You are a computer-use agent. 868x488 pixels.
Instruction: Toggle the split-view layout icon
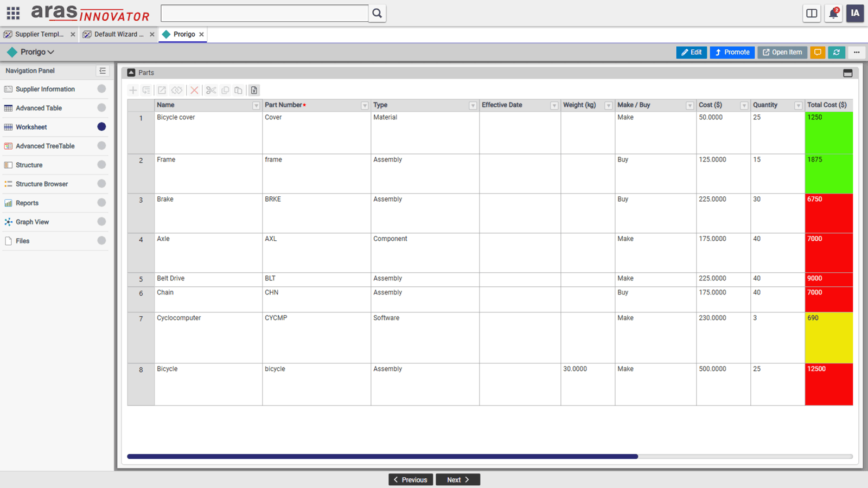click(812, 13)
